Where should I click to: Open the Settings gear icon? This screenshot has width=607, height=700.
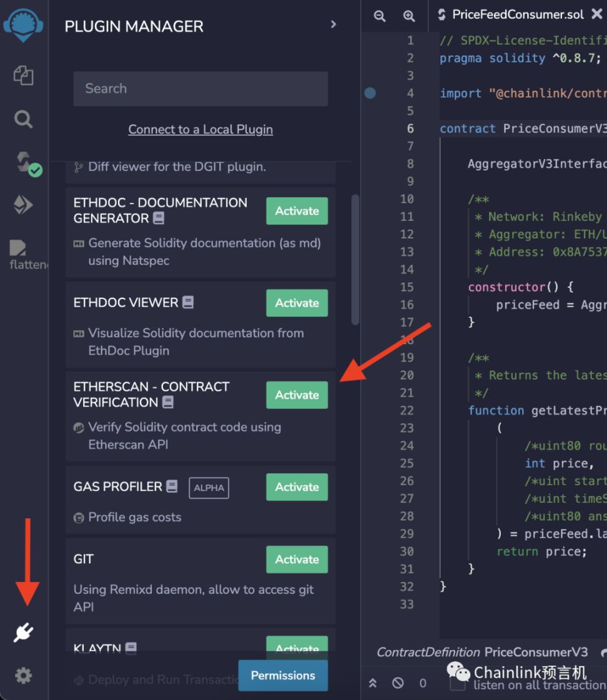pyautogui.click(x=23, y=676)
